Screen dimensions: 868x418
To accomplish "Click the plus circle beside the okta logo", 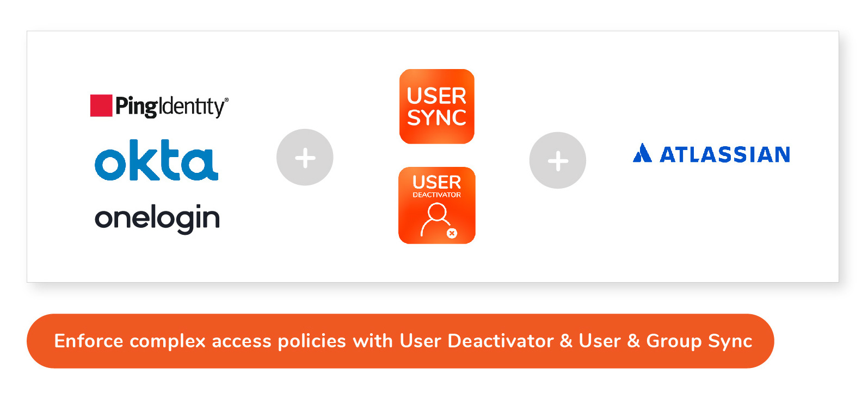I will 305,158.
